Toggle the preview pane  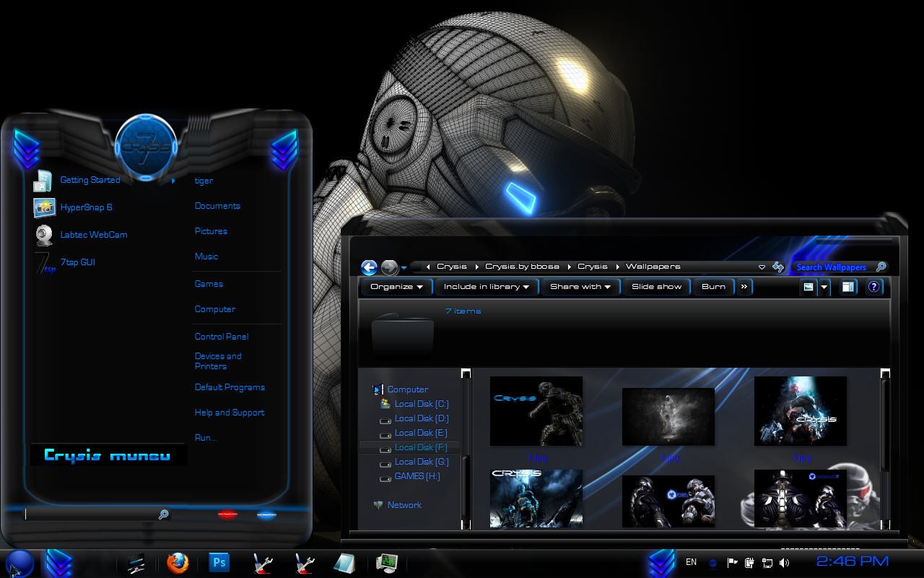pyautogui.click(x=848, y=287)
